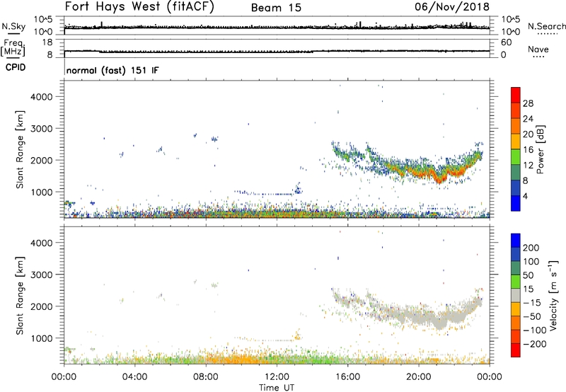The height and width of the screenshot is (392, 566).
Task: Click the "4000" tick on the power panel
Action: (41, 97)
